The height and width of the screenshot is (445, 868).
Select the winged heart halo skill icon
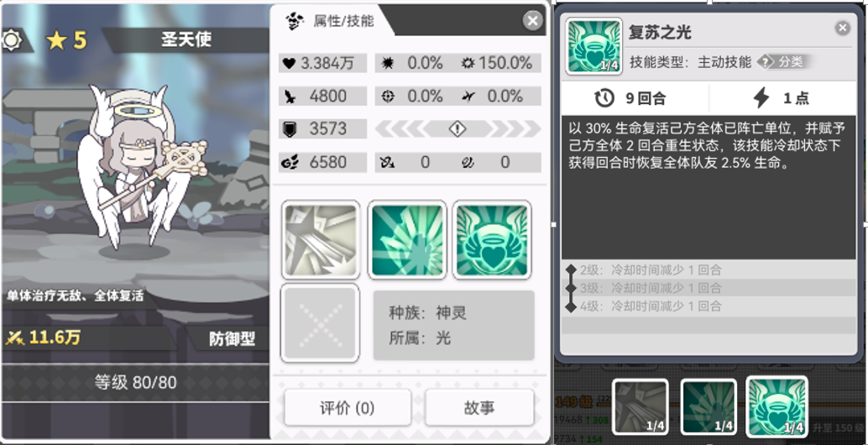coord(492,239)
